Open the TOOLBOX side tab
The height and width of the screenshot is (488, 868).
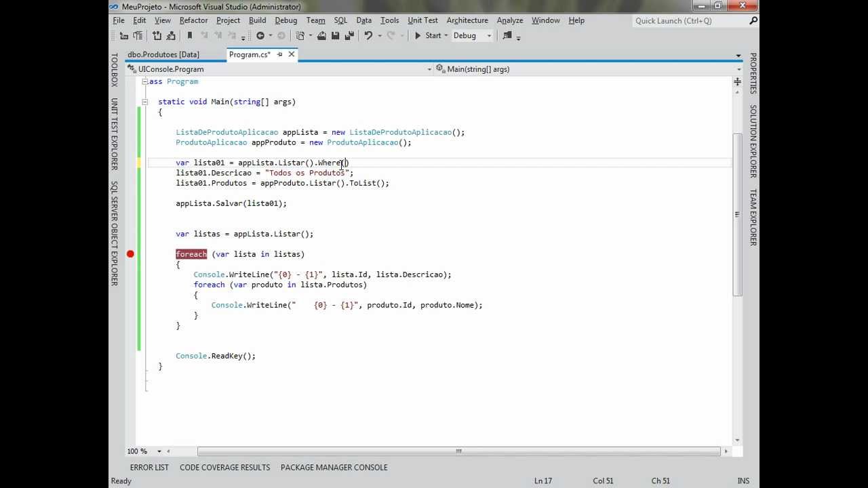click(x=114, y=70)
